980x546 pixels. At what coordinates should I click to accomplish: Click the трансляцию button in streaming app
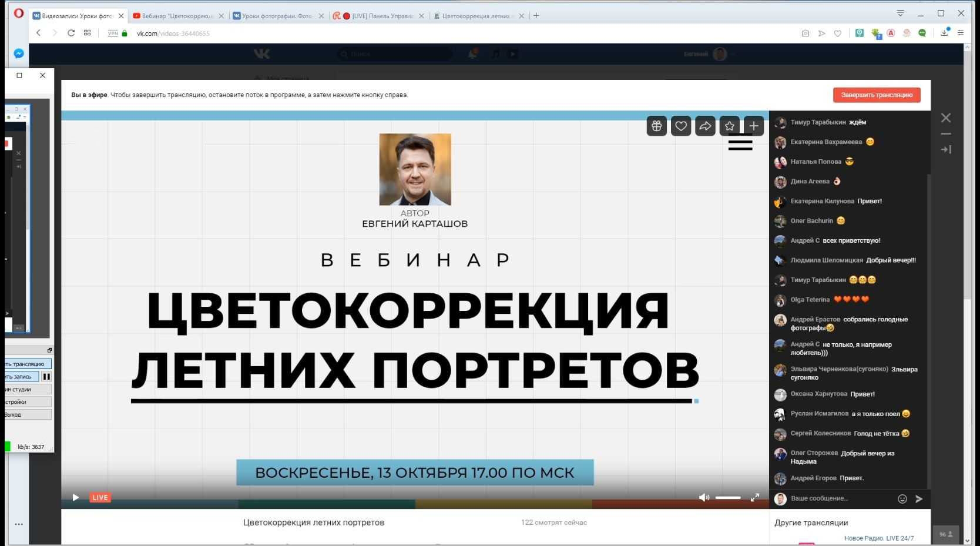(x=28, y=364)
